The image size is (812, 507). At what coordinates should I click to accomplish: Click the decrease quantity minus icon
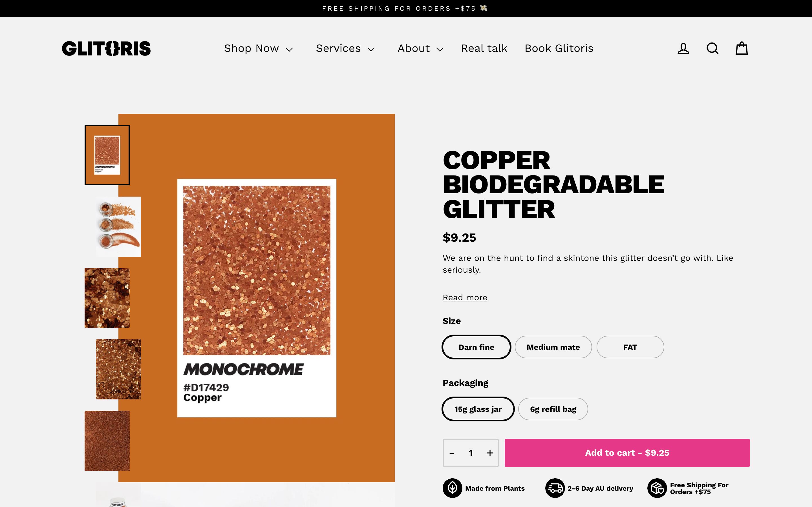[452, 453]
